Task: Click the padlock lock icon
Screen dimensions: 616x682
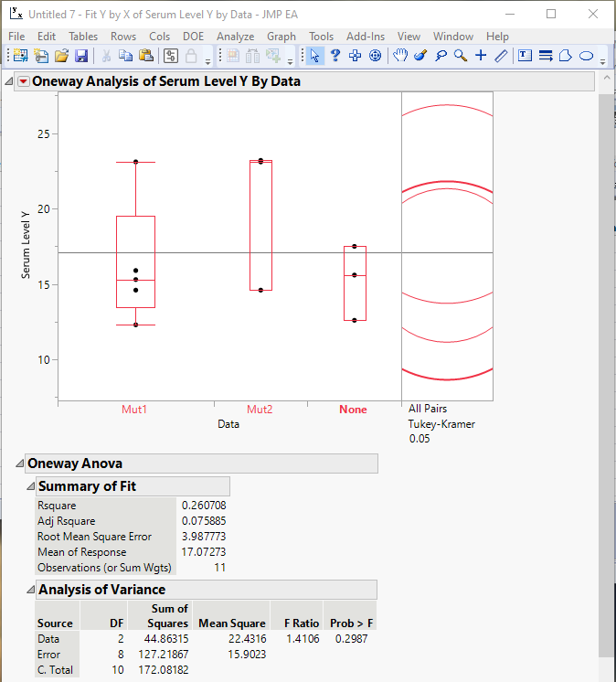Action: (x=191, y=56)
